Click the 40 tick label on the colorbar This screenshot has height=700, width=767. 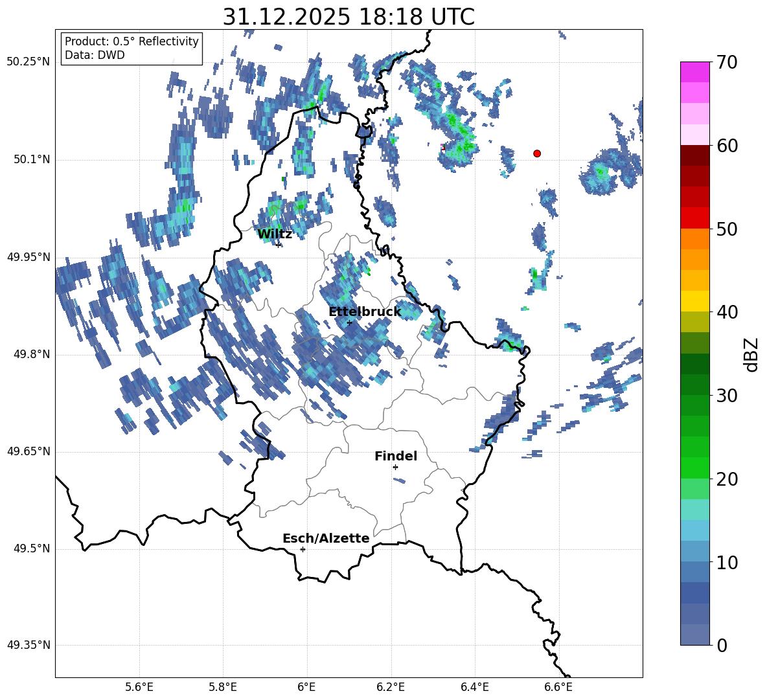pyautogui.click(x=727, y=312)
